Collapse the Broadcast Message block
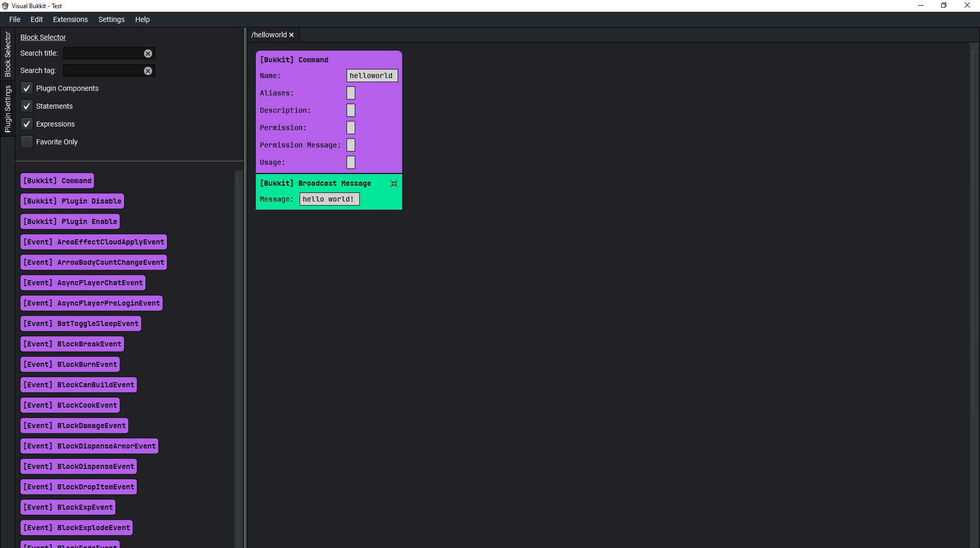This screenshot has height=548, width=980. tap(394, 184)
